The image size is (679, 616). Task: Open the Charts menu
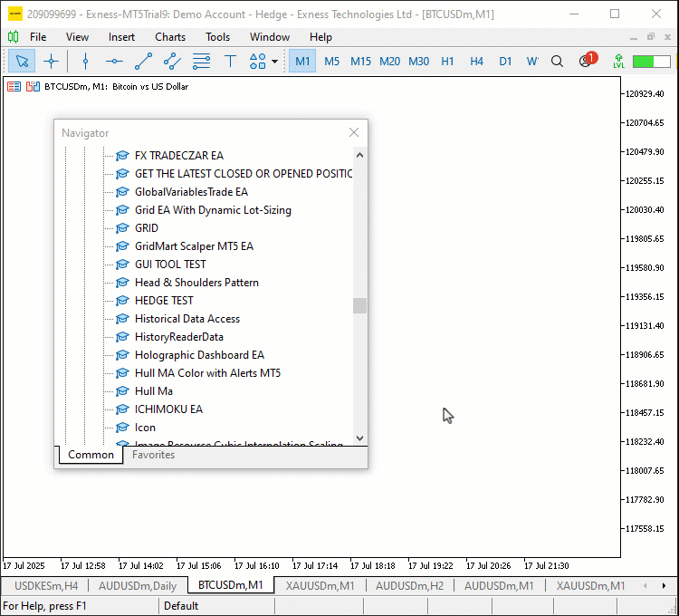pos(170,37)
